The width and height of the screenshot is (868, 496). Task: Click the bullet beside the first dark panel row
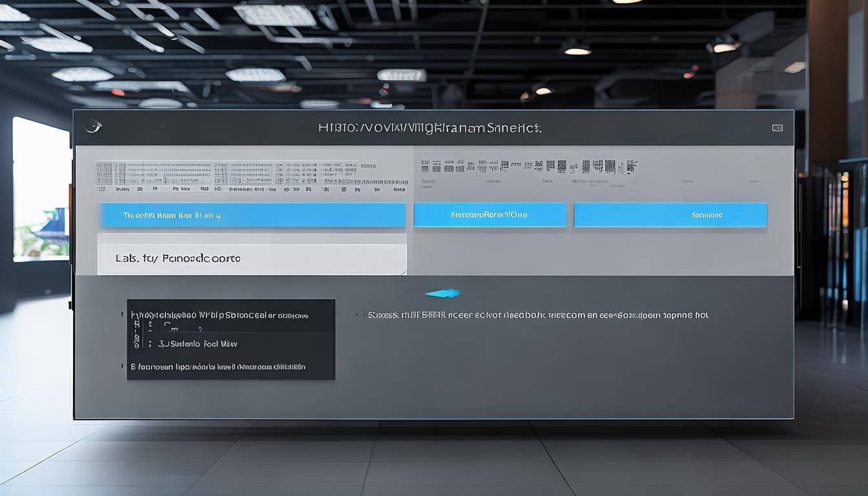[x=122, y=315]
